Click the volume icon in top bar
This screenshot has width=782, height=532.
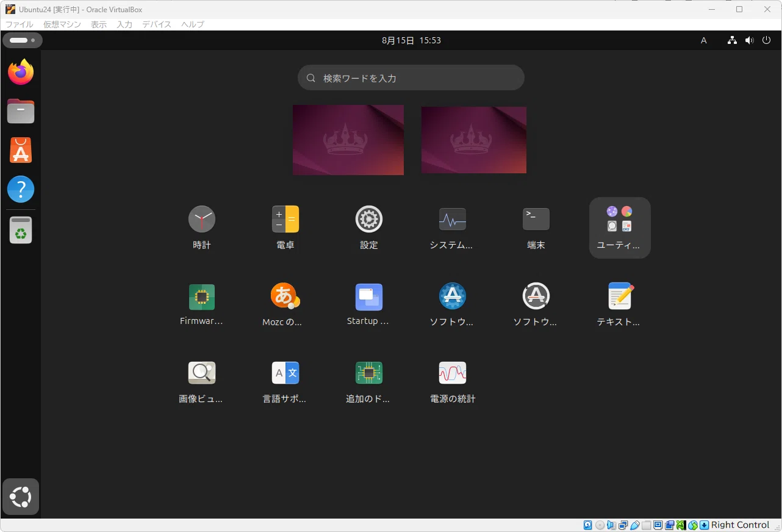tap(750, 40)
